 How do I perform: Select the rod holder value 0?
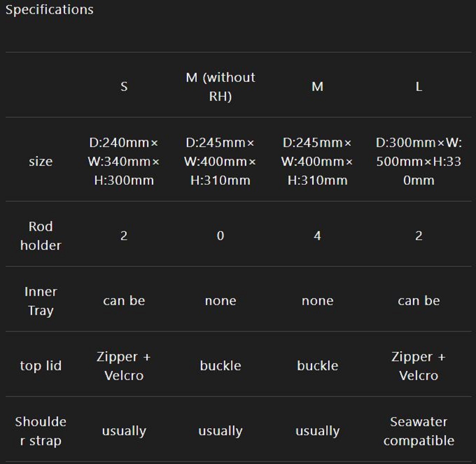point(220,236)
